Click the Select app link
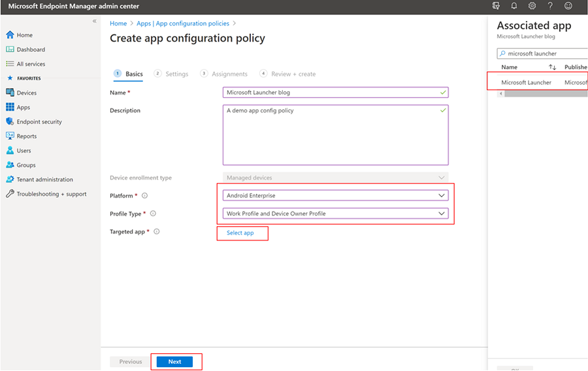 (x=240, y=233)
